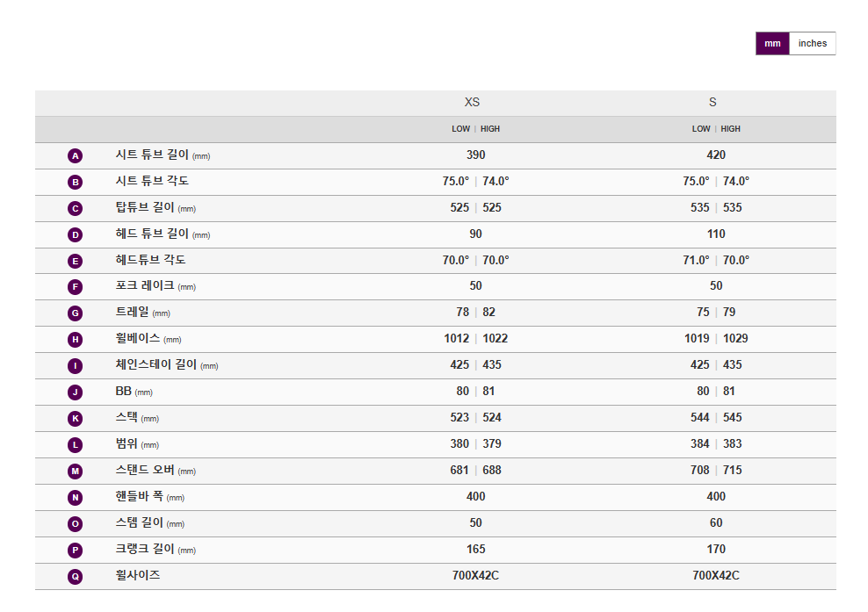Click the circled A seat tube length icon

[76, 156]
